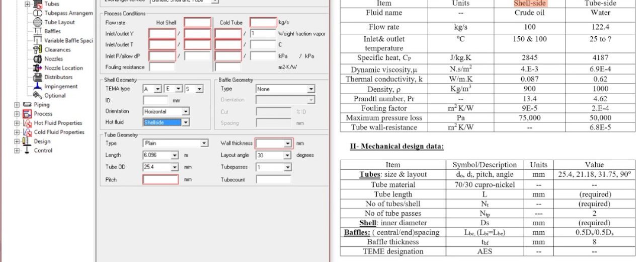Open Tube Geometry Type dropdown showing Plain

pyautogui.click(x=204, y=143)
